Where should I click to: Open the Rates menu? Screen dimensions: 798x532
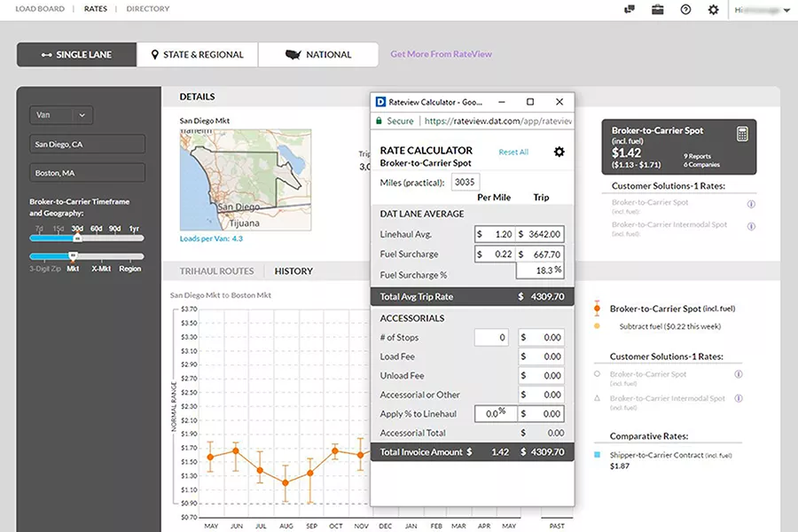pyautogui.click(x=96, y=9)
